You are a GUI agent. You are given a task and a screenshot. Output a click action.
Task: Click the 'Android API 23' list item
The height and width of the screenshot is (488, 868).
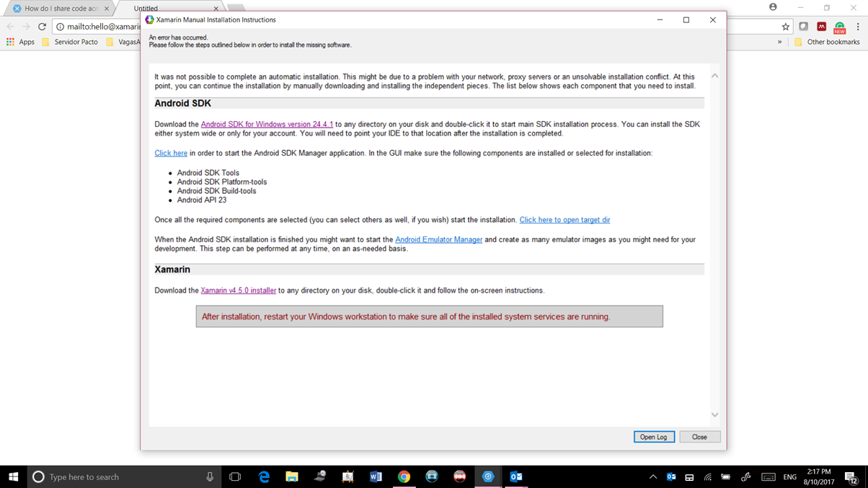(x=202, y=200)
